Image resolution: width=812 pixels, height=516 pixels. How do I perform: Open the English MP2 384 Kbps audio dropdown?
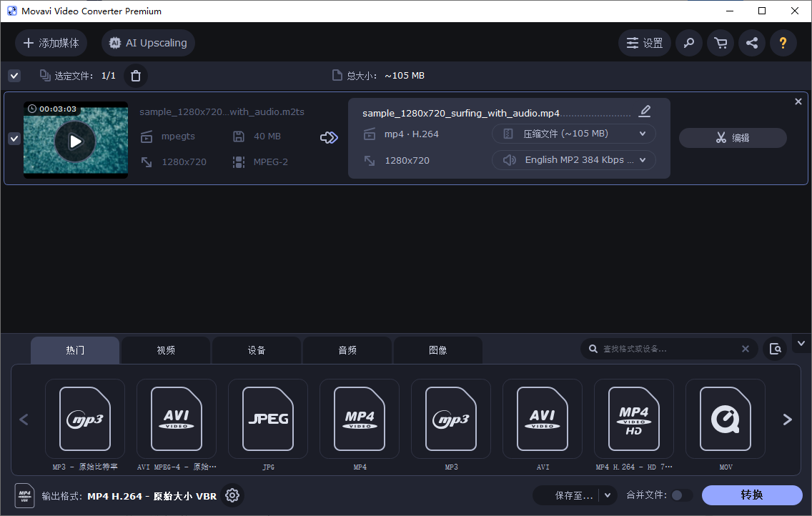(x=574, y=159)
